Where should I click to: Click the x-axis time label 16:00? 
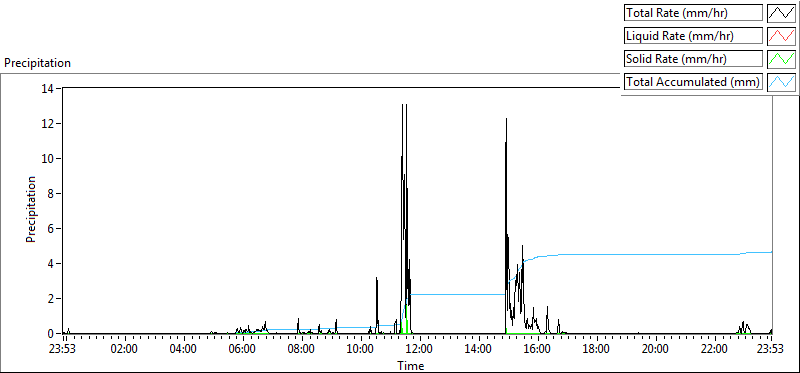point(537,350)
